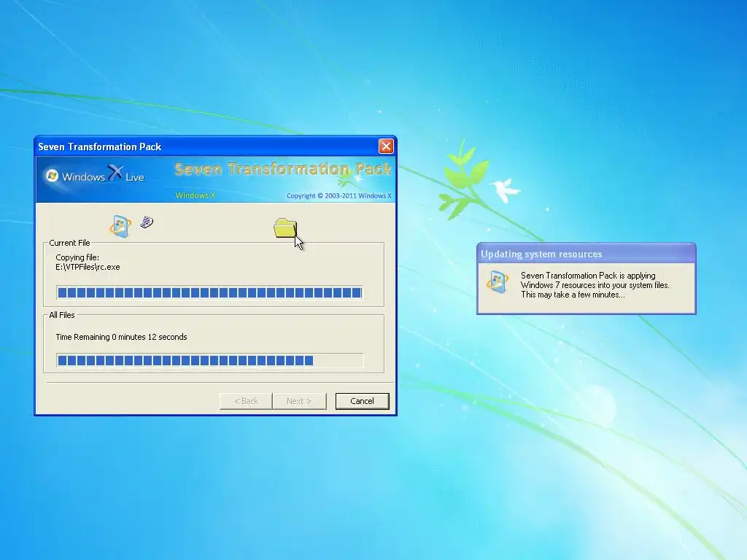Image resolution: width=747 pixels, height=560 pixels.
Task: Click the Copyright 2003-2011 Windows X text
Action: coord(338,195)
